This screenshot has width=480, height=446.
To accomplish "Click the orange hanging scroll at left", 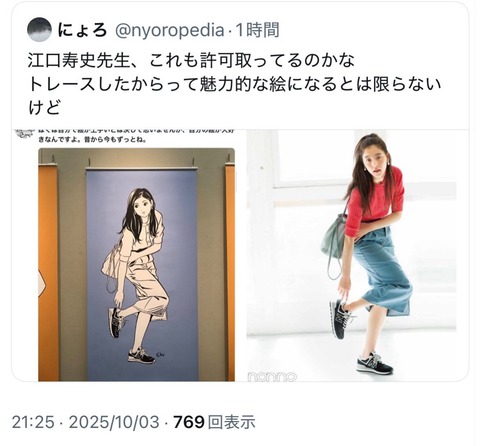I will 48,272.
